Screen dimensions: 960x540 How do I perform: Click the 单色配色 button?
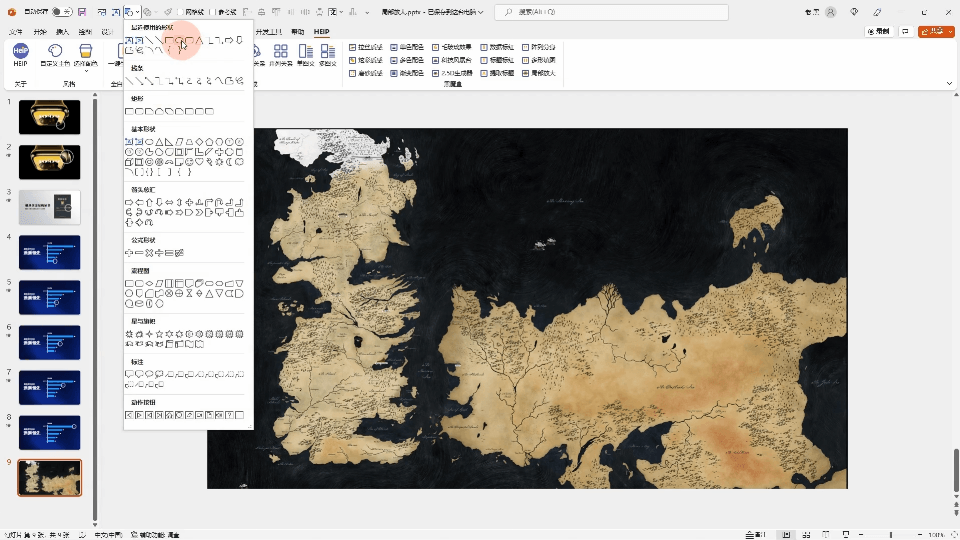click(407, 47)
